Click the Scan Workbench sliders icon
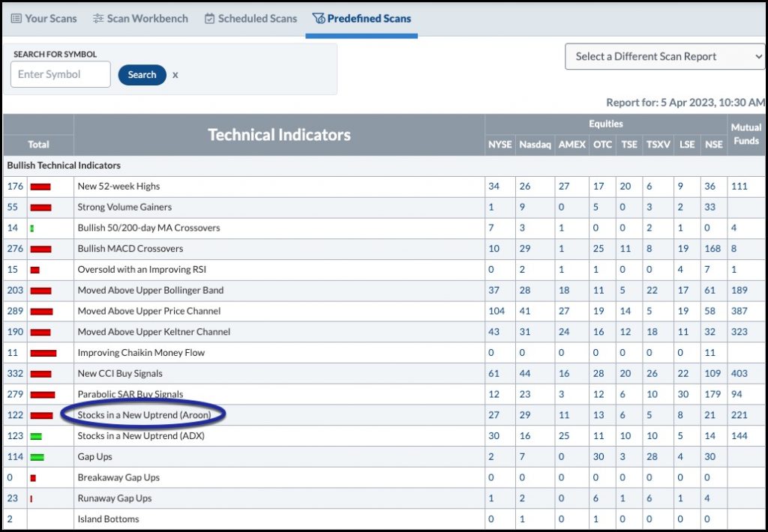Screen dimensions: 768x532 (x=98, y=19)
